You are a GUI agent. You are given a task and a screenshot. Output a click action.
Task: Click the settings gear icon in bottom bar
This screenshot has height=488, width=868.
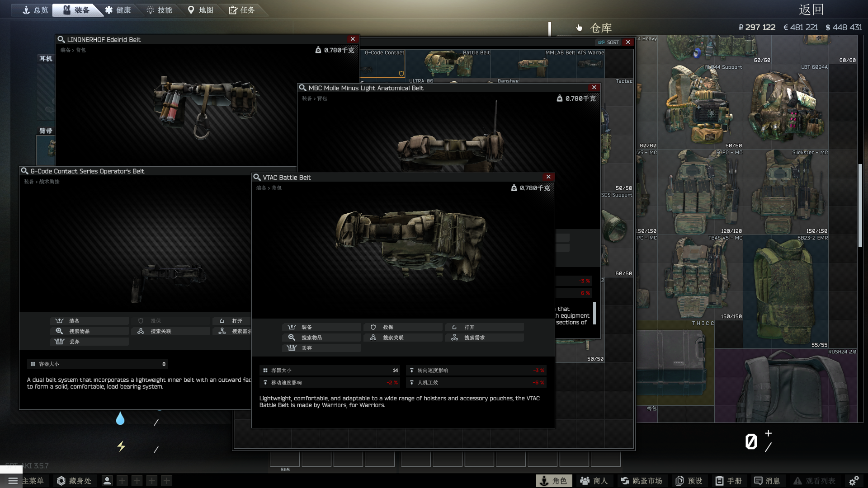pos(854,481)
